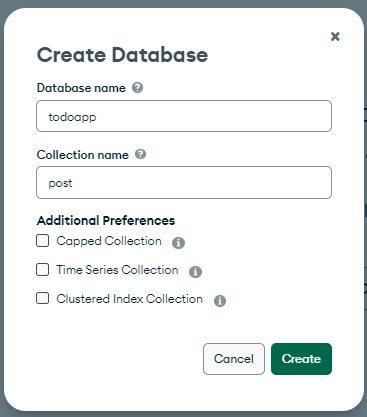Select the Additional Preferences label
Screen dimensions: 367x417
(x=106, y=220)
